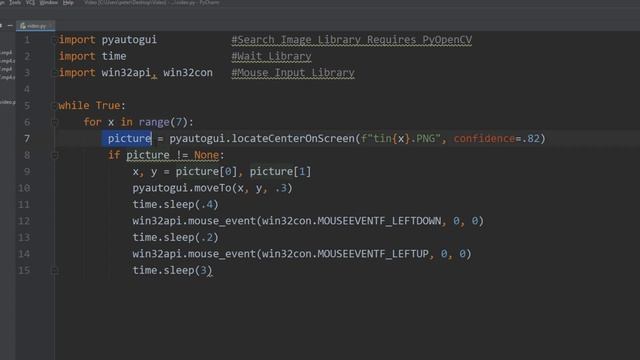
Task: Click 'win32api' in the import on line 3
Action: (x=126, y=73)
